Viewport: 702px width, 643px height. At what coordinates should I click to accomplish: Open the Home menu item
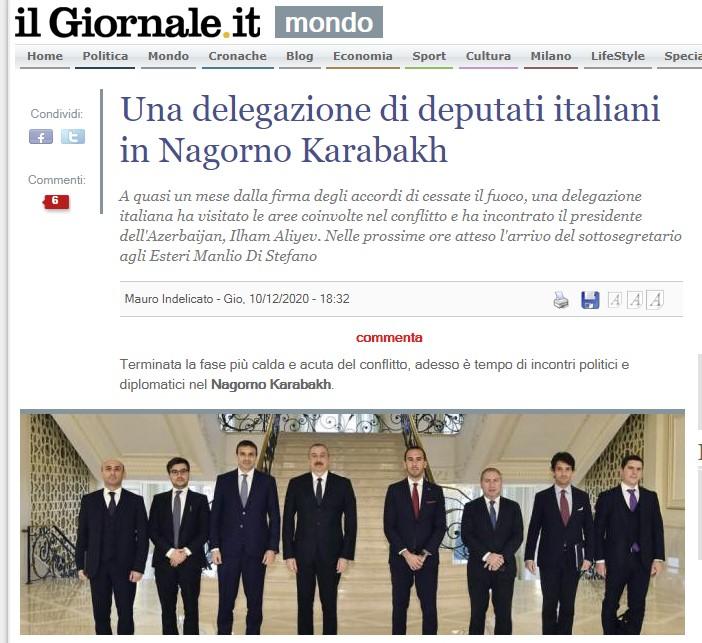45,56
